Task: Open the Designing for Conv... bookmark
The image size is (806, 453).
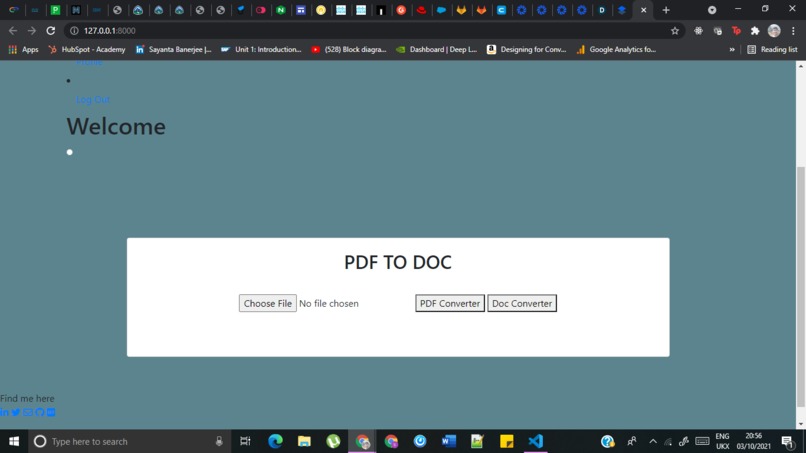Action: point(526,49)
